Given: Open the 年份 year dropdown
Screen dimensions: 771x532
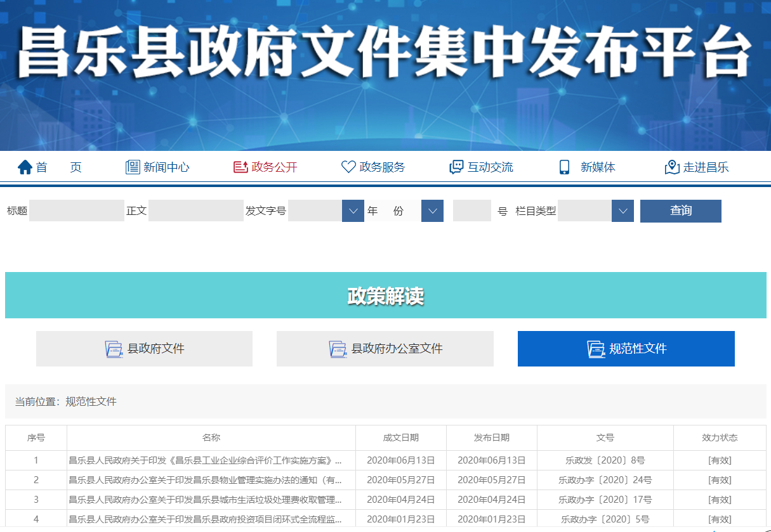Looking at the screenshot, I should coord(432,211).
